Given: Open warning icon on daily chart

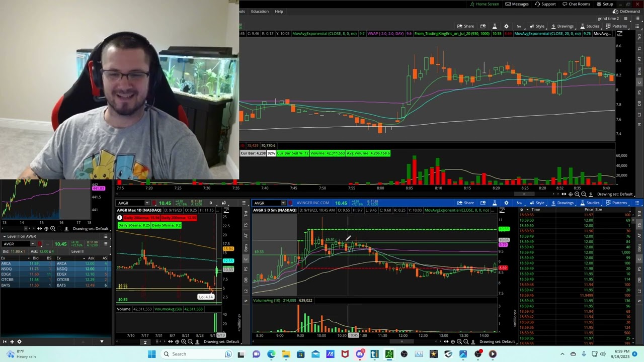Looking at the screenshot, I should click(119, 218).
